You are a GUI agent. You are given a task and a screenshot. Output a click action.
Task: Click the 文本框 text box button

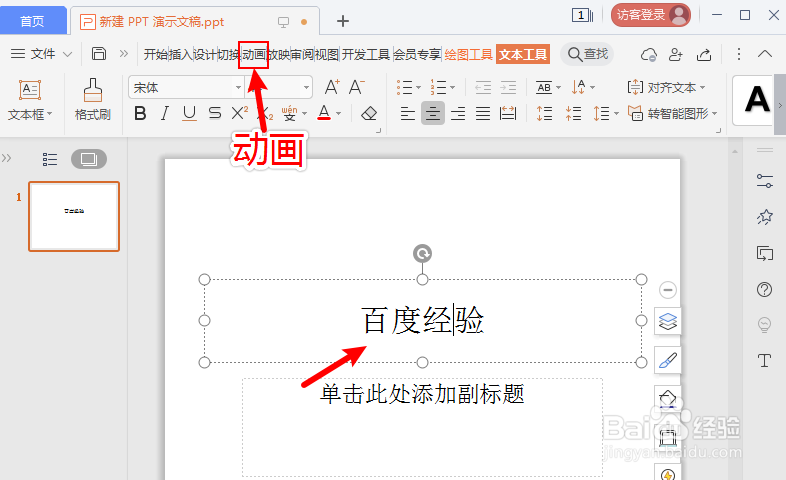point(30,99)
